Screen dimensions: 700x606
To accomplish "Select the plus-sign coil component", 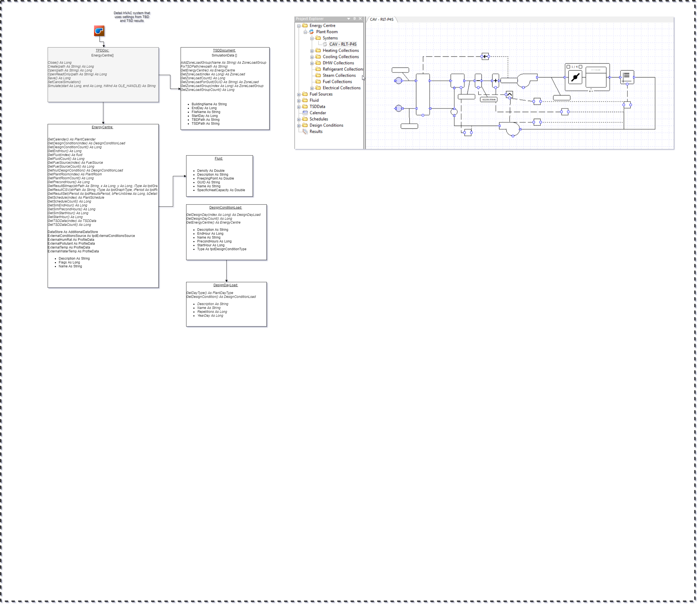I will (x=496, y=81).
